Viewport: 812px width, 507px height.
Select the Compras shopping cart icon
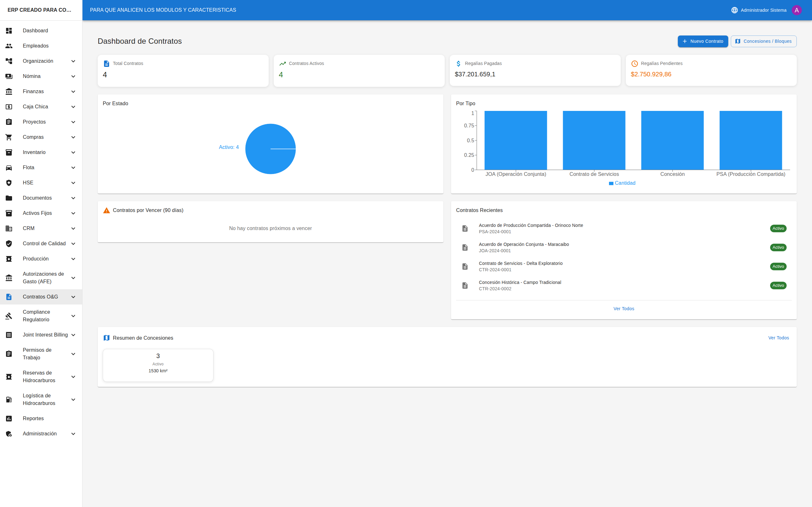[x=9, y=137]
